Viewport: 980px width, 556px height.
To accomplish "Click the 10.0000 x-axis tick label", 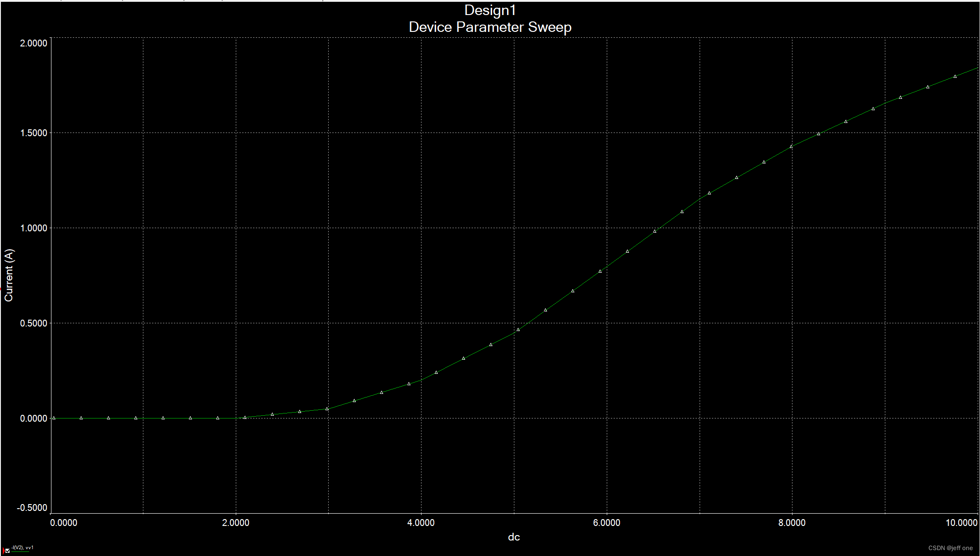I will (x=961, y=523).
